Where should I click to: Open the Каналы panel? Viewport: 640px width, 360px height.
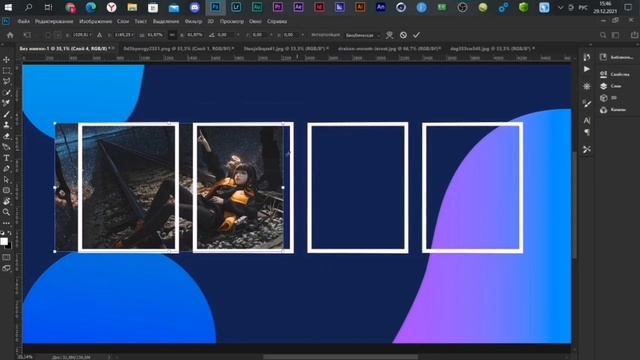point(613,110)
